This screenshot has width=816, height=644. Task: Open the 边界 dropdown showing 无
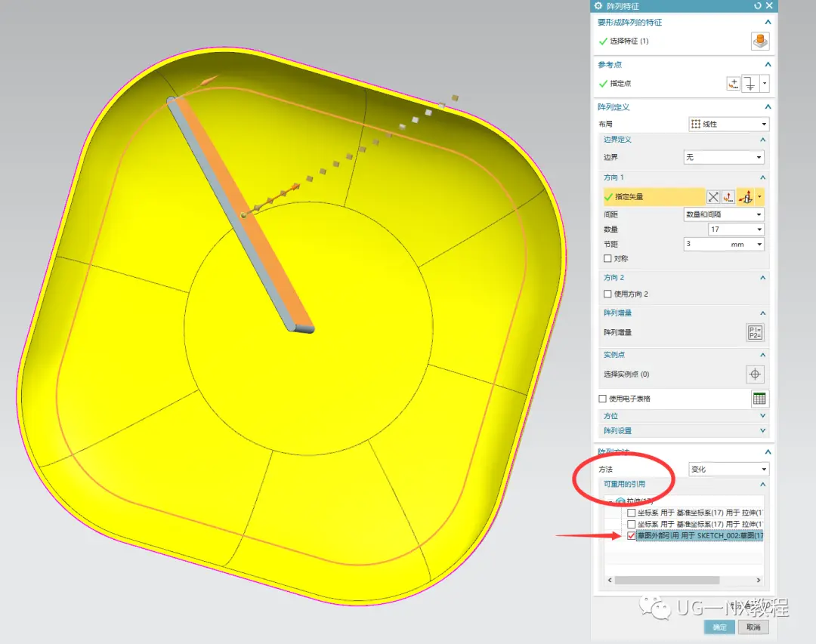pos(723,157)
